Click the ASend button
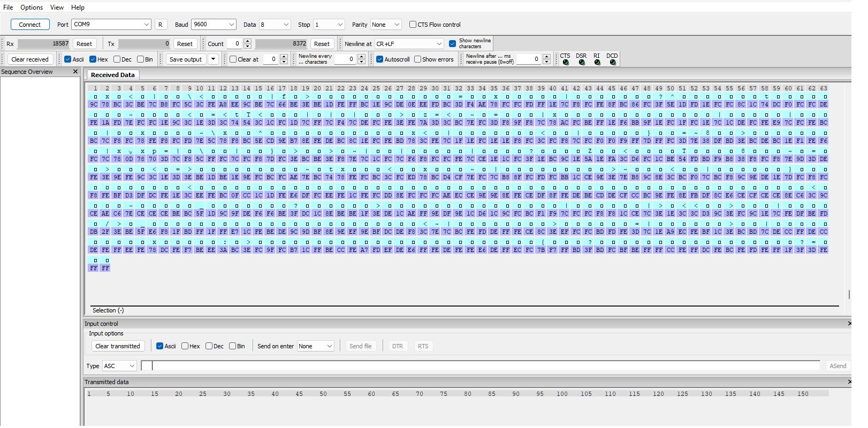This screenshot has height=428, width=868. tap(838, 366)
